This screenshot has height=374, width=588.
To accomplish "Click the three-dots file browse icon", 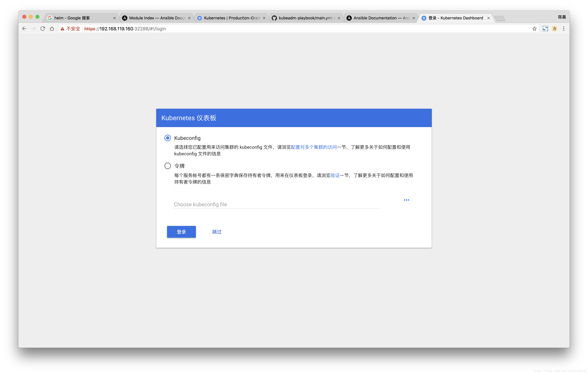I will pos(406,200).
